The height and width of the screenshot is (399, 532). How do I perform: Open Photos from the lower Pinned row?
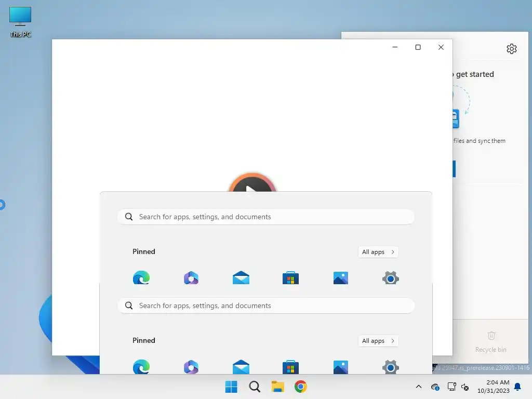341,367
